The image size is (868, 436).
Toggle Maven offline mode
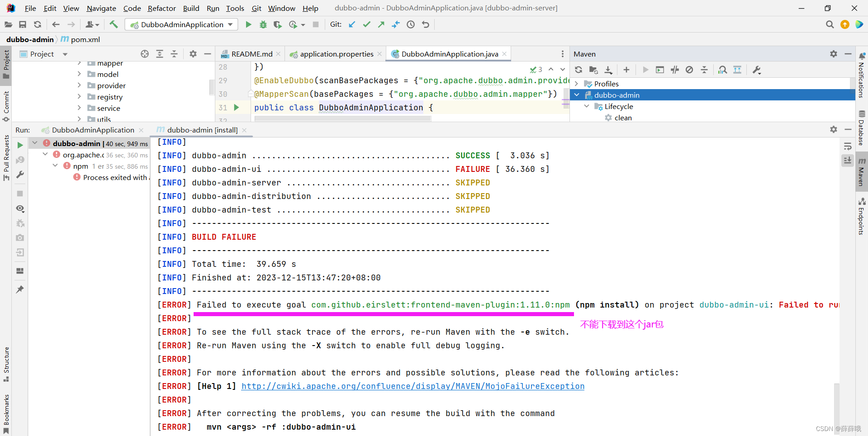point(675,70)
